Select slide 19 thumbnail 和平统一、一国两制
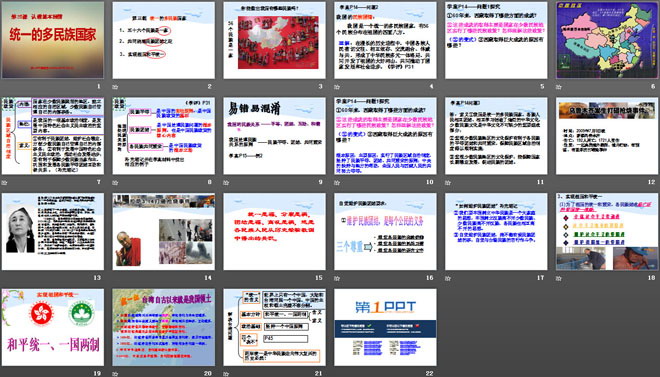660x377 pixels. coord(53,327)
